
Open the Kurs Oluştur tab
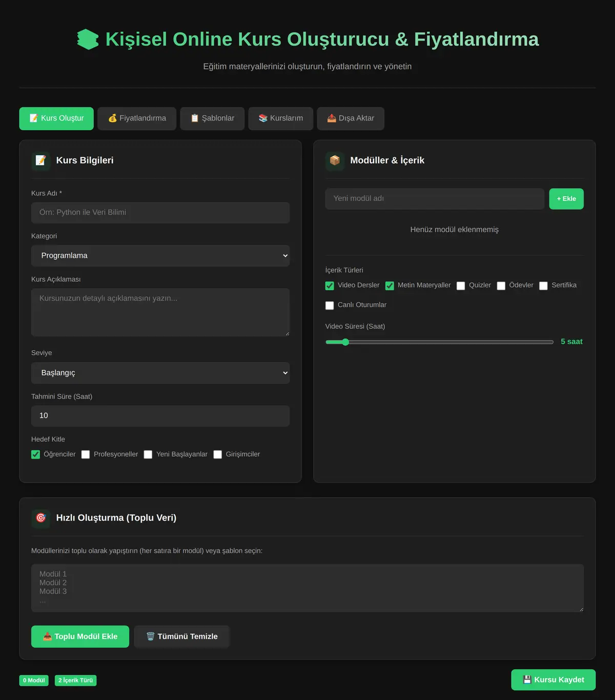56,118
